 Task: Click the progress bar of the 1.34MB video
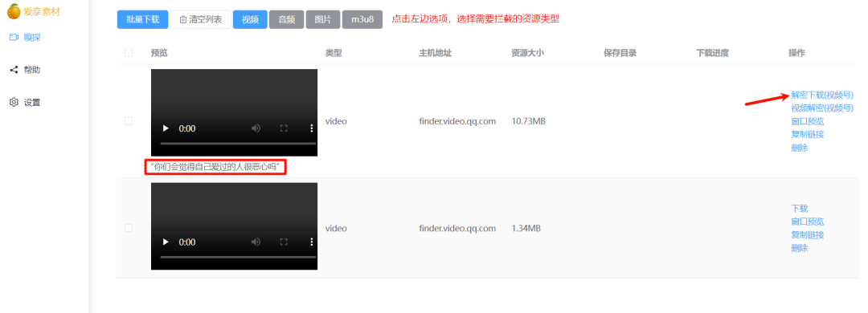tap(237, 257)
